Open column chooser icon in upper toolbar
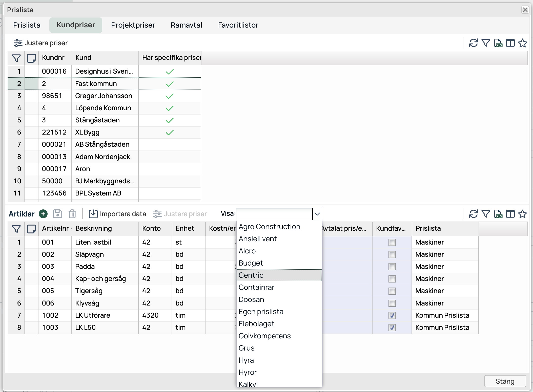533x392 pixels. tap(510, 43)
